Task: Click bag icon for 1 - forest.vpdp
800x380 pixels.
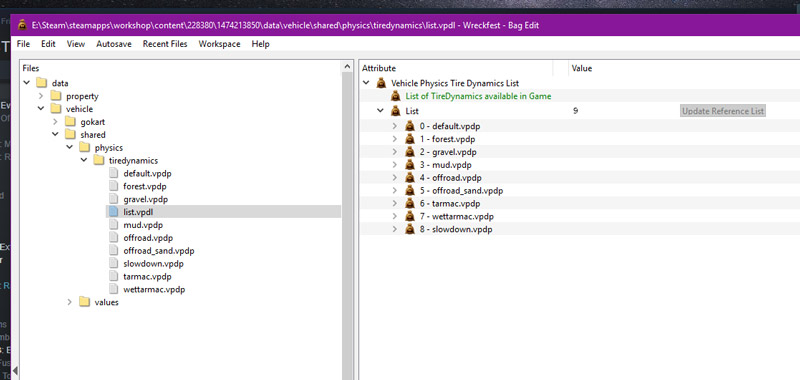Action: (x=410, y=139)
